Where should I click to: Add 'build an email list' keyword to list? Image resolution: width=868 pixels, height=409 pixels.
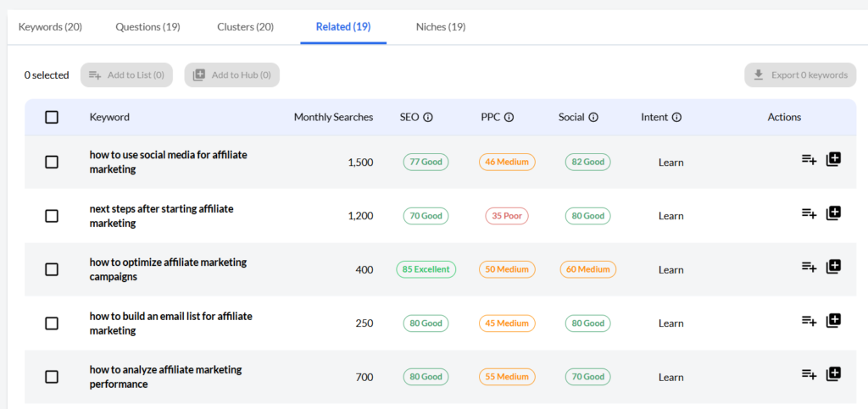tap(809, 321)
